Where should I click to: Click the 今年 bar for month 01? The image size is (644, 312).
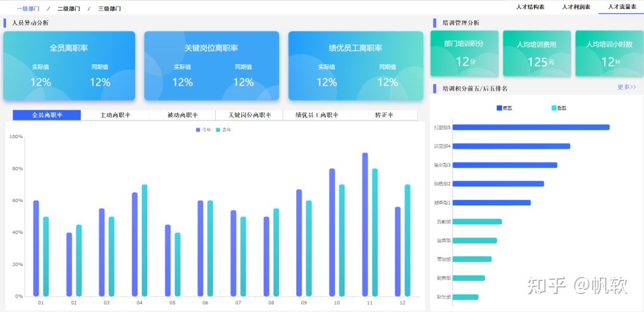(36, 248)
